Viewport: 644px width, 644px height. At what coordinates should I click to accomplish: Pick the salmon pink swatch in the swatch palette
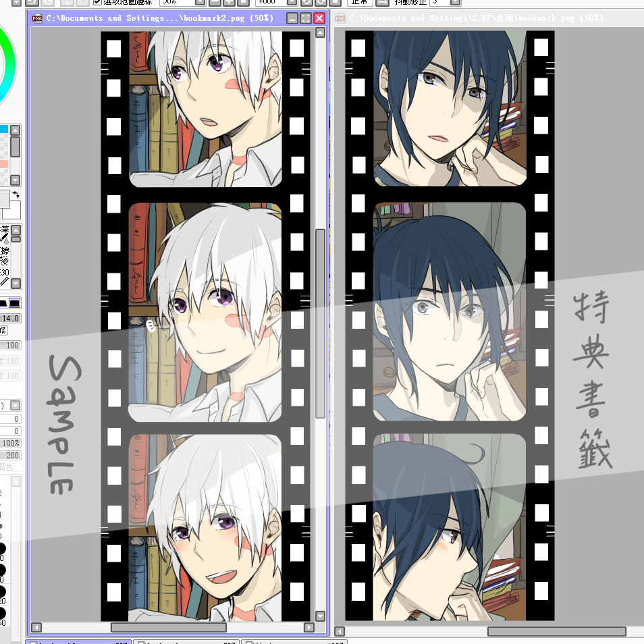(3, 164)
